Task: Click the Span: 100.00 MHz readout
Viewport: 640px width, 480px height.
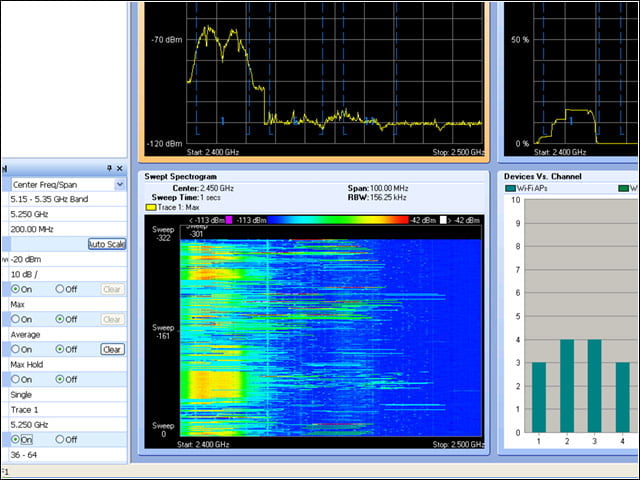Action: (x=378, y=188)
